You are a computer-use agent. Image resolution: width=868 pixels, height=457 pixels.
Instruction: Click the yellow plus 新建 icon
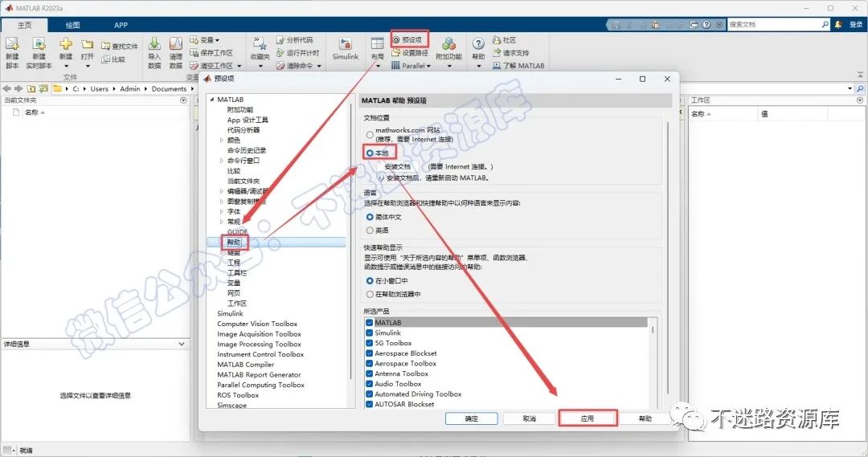[66, 43]
